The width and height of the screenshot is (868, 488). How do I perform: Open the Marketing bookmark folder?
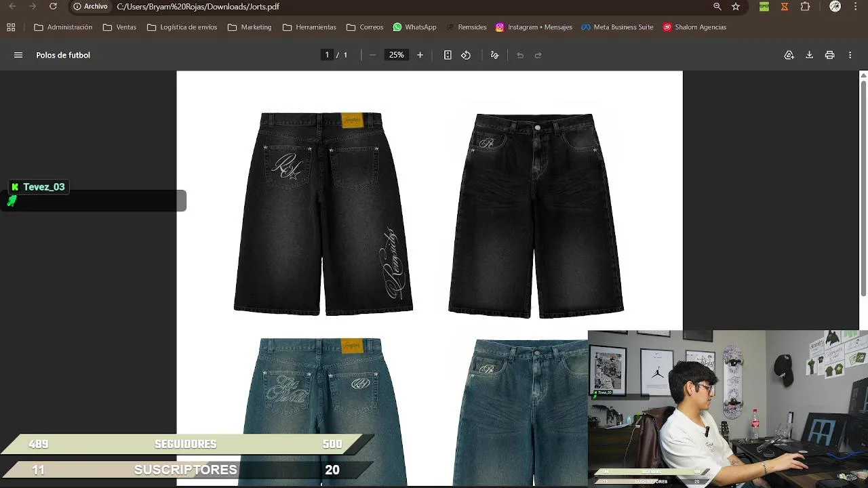tap(250, 27)
